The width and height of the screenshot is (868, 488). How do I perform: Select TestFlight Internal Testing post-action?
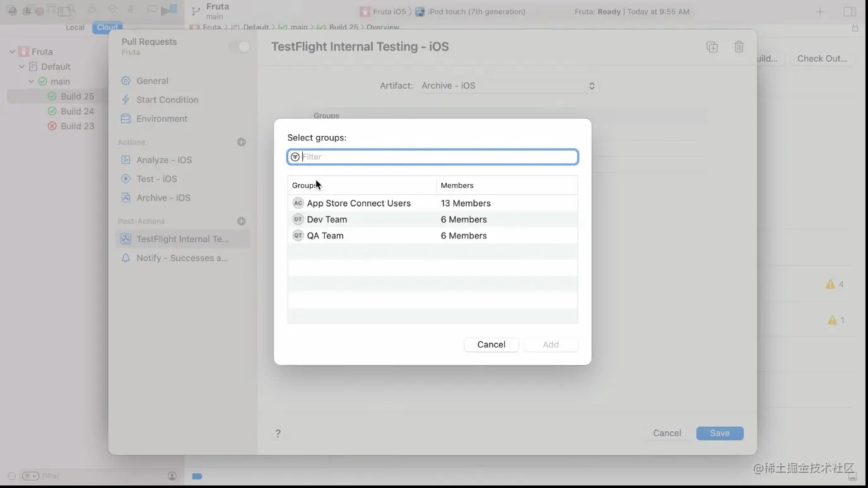(183, 239)
